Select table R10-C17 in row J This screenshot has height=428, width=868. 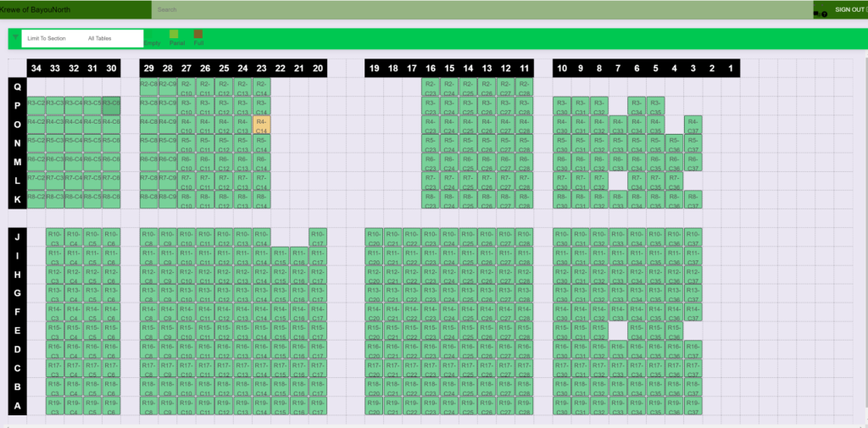tap(318, 237)
